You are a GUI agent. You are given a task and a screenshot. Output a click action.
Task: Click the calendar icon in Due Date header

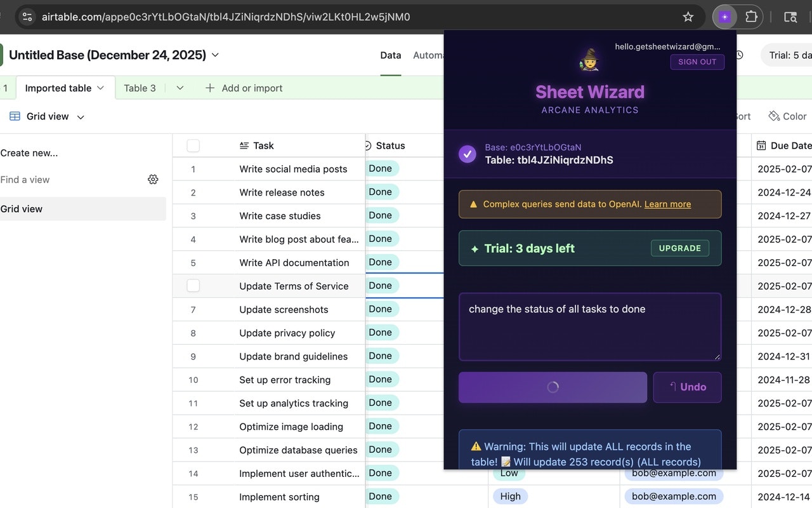coord(761,145)
